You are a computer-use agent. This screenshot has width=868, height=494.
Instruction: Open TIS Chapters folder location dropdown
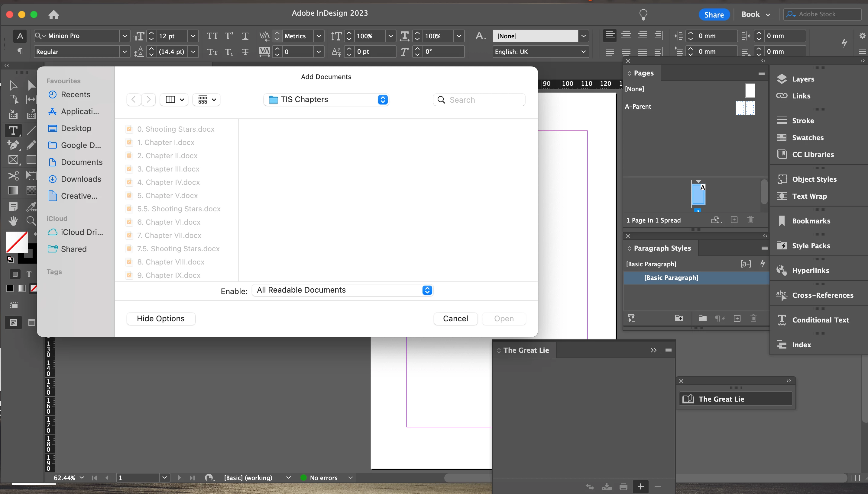click(326, 99)
